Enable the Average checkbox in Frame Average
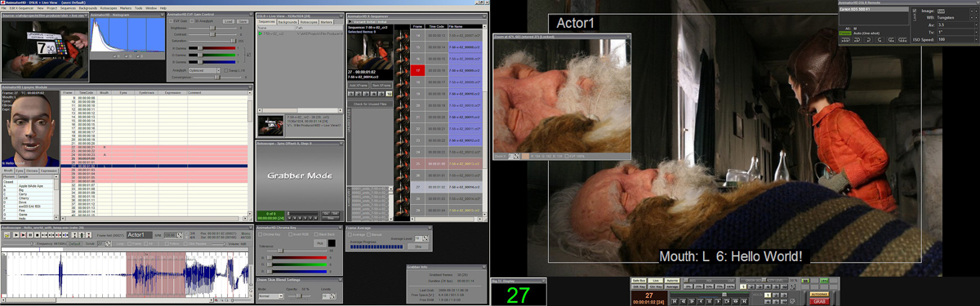Image resolution: width=980 pixels, height=306 pixels. (350, 234)
